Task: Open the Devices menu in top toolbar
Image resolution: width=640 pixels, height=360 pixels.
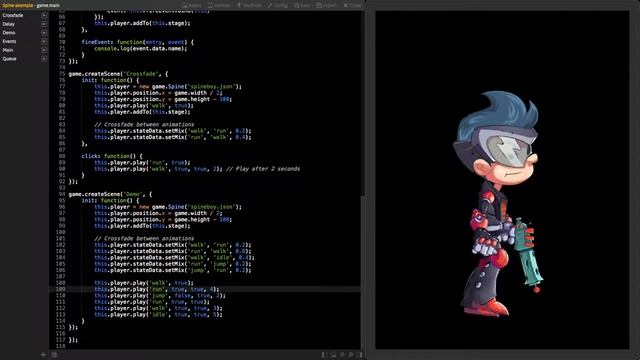Action: coord(219,5)
